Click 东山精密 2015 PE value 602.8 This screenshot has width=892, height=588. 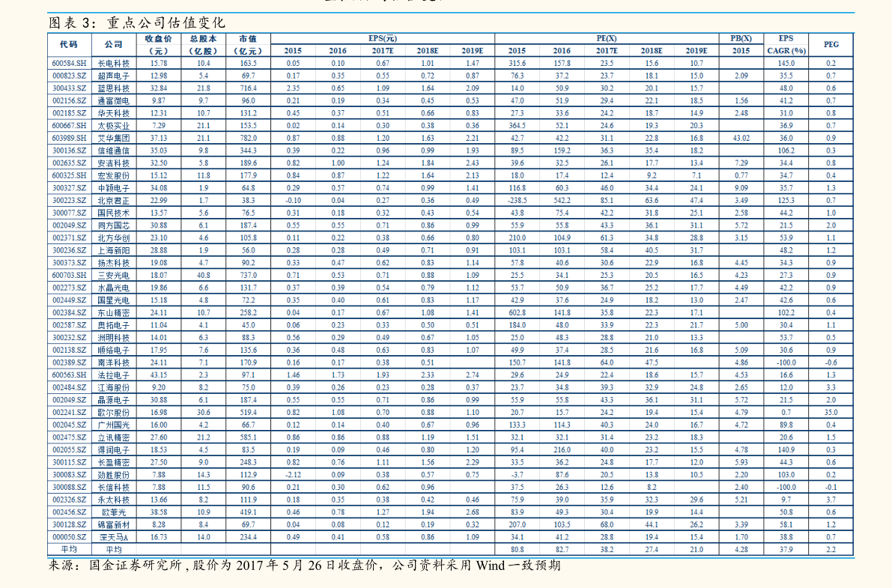point(517,312)
